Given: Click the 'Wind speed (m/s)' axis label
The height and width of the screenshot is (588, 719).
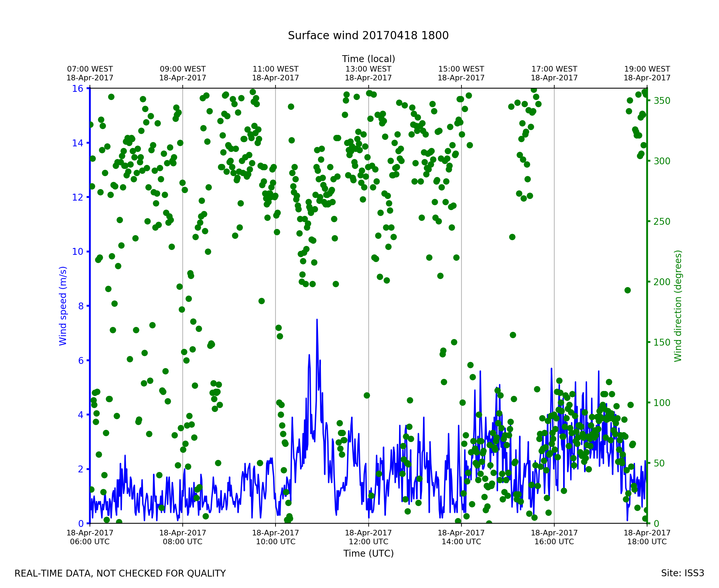Looking at the screenshot, I should [63, 306].
